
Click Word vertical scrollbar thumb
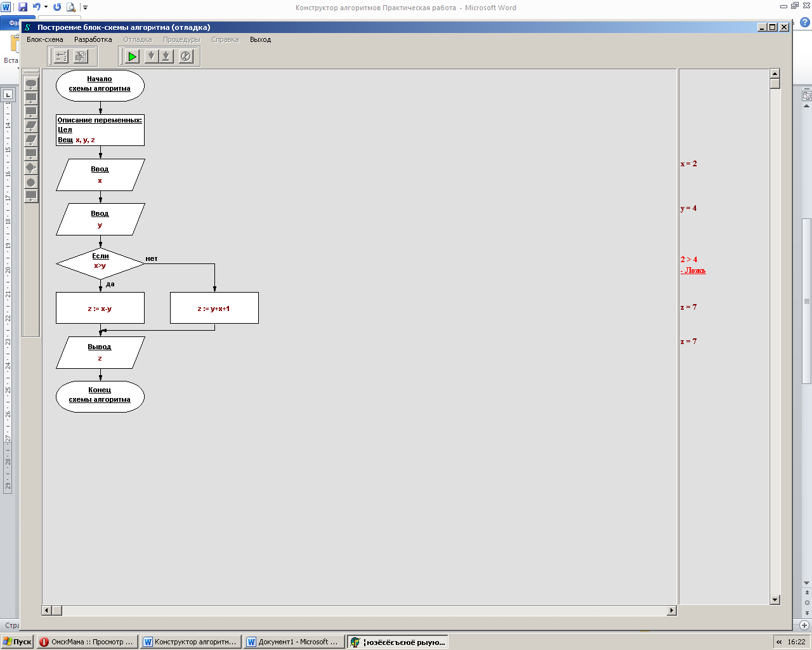pyautogui.click(x=807, y=301)
